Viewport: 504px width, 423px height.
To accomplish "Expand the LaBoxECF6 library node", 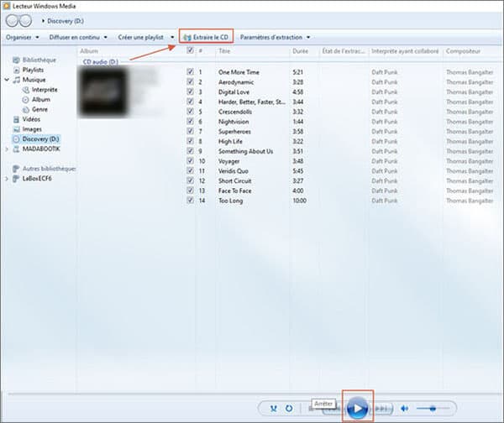I will point(7,179).
